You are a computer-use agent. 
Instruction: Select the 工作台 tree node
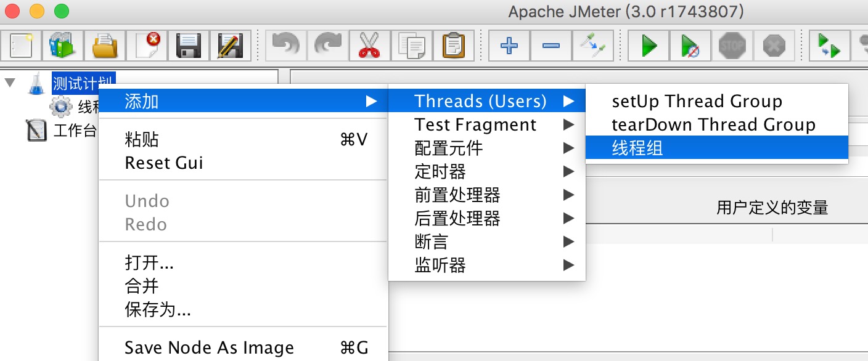[x=75, y=131]
